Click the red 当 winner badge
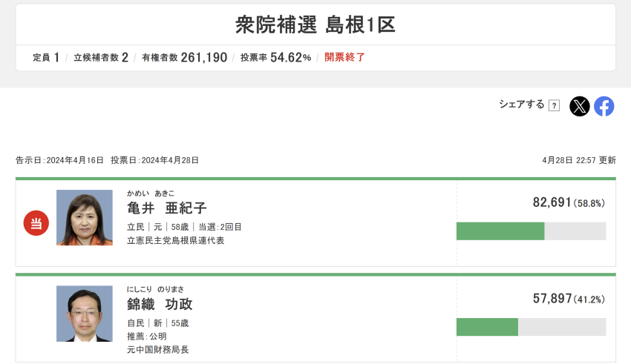Viewport: 631px width, 364px height. 36,223
